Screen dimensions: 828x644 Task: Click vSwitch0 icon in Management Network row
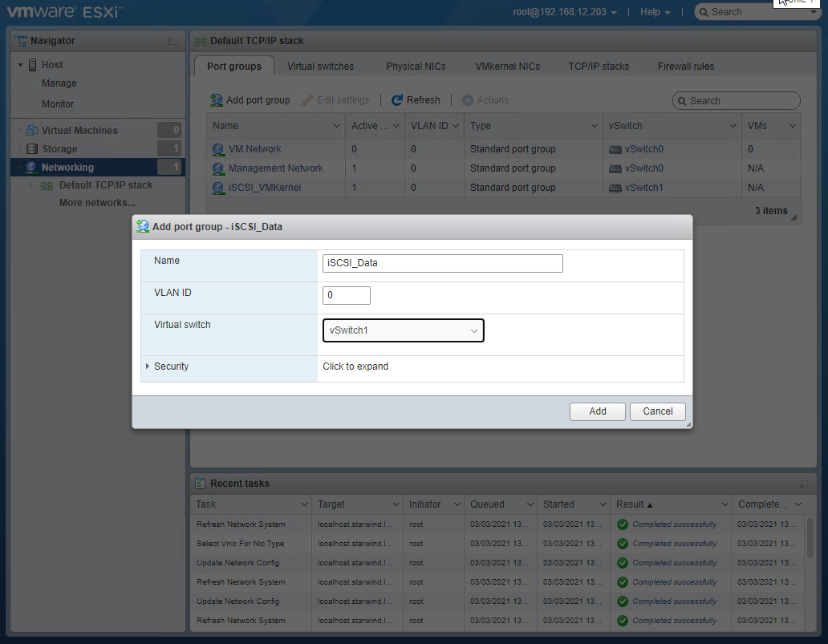615,169
